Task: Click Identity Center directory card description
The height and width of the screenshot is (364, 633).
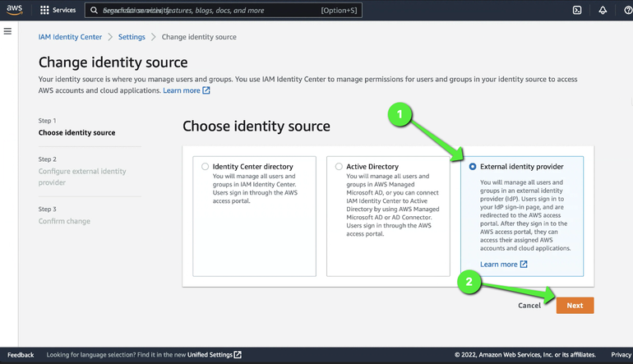Action: pyautogui.click(x=255, y=188)
